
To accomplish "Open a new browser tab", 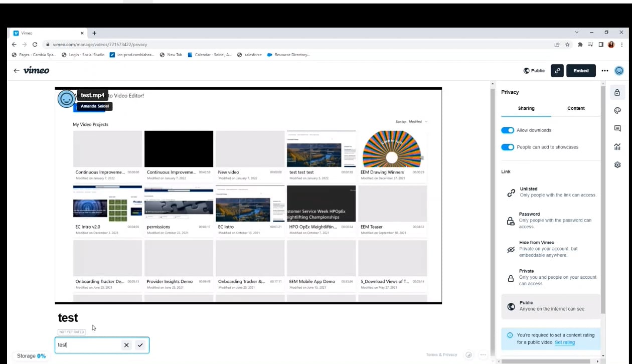I will (x=94, y=33).
